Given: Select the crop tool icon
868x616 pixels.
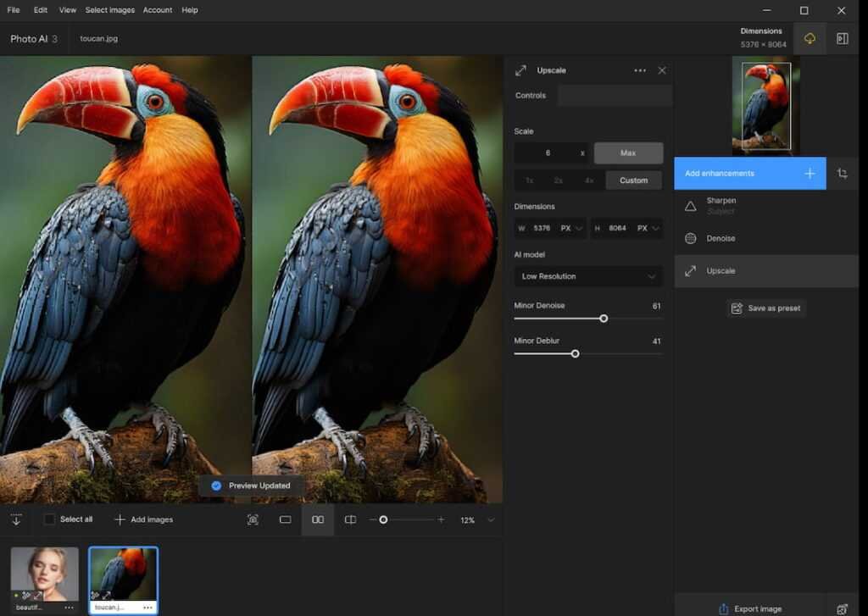Looking at the screenshot, I should click(x=842, y=173).
